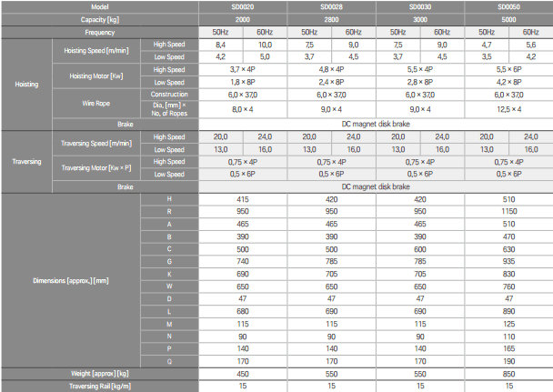The width and height of the screenshot is (553, 392).
Task: Click the Frequency row label
Action: (100, 33)
